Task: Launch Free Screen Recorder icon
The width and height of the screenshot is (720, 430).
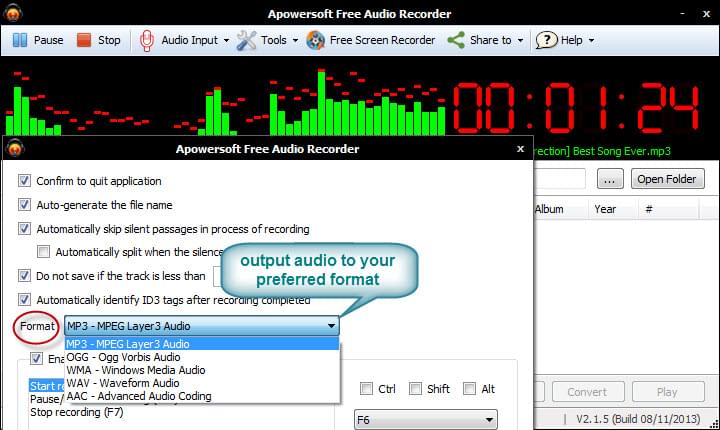Action: tap(316, 40)
